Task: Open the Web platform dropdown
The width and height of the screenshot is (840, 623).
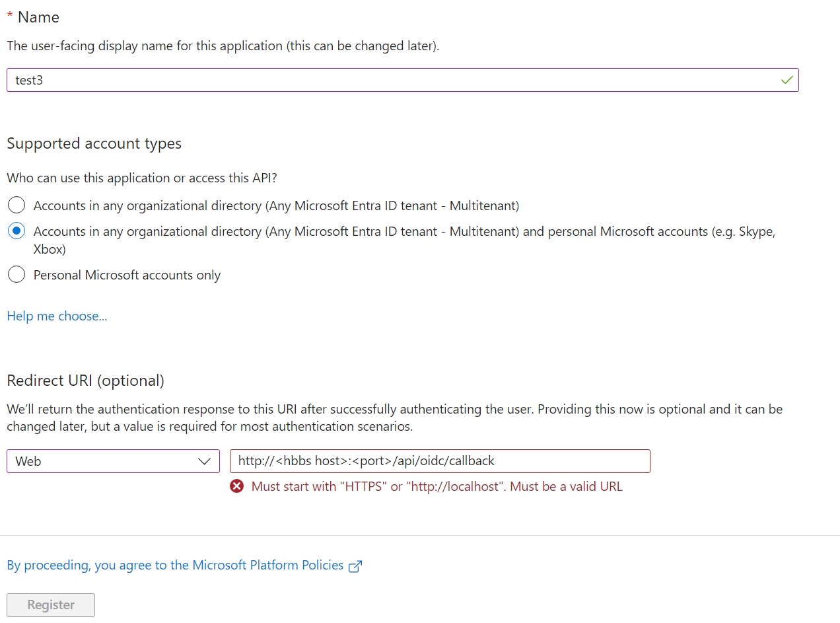Action: click(113, 461)
